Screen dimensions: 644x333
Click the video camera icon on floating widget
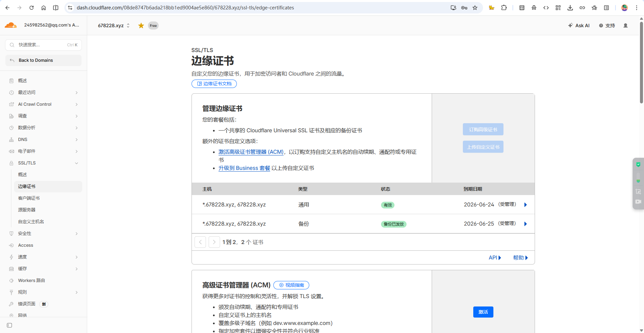(638, 202)
